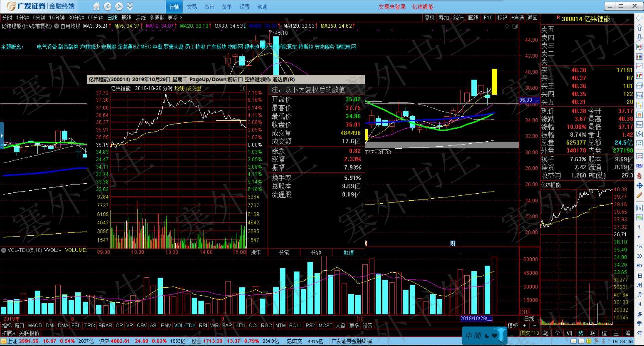This screenshot has height=346, width=644.
Task: Click the 返回 button
Action: pos(532,18)
